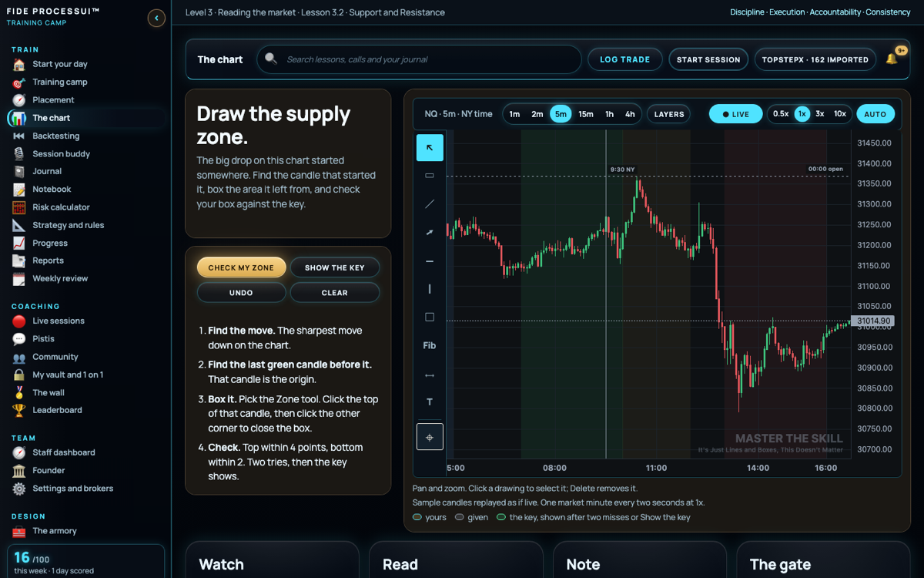Image resolution: width=924 pixels, height=578 pixels.
Task: Open the notifications bell
Action: coord(892,59)
